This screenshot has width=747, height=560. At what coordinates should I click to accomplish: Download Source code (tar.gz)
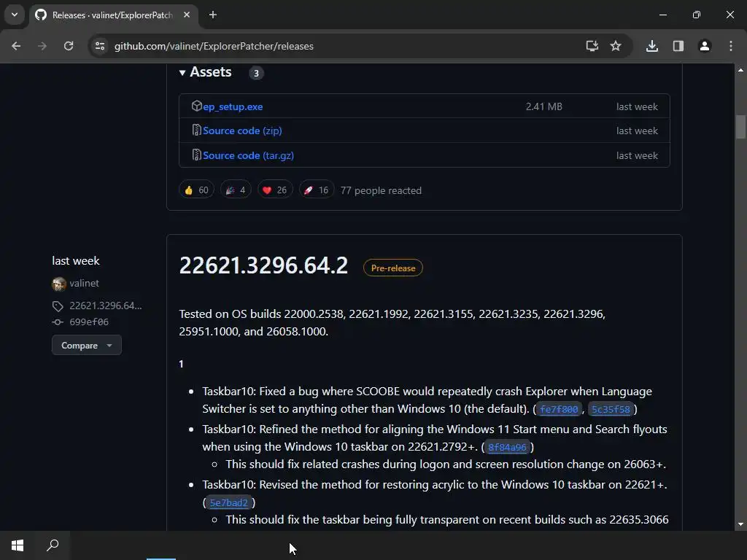point(248,155)
